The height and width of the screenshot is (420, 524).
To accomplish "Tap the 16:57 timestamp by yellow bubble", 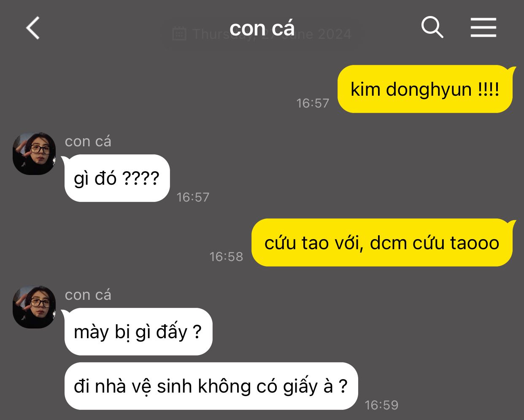I will coord(313,103).
